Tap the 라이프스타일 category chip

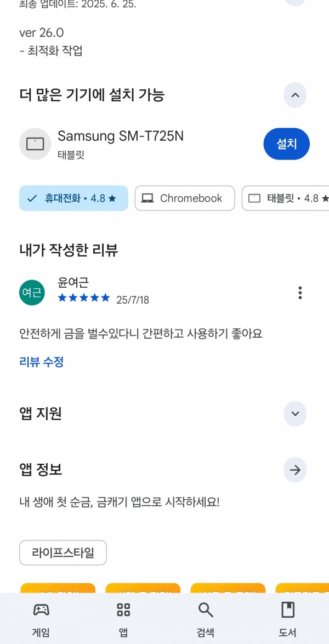coord(63,553)
